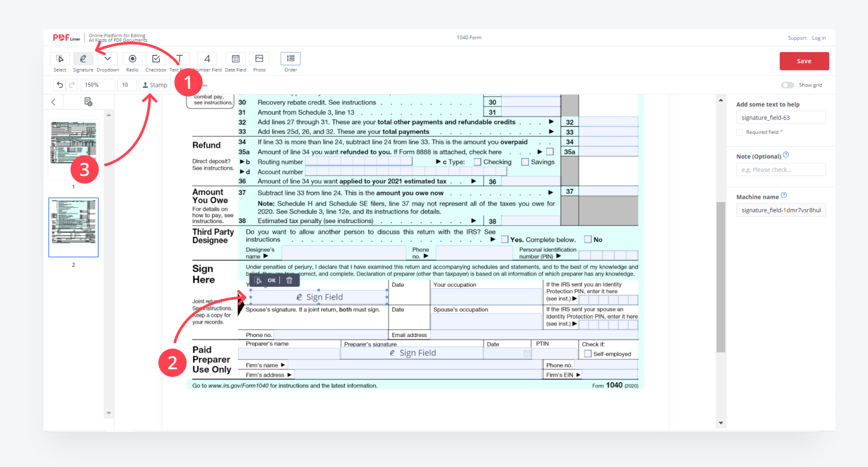
Task: Pick the Dropdown field tool
Action: (107, 59)
